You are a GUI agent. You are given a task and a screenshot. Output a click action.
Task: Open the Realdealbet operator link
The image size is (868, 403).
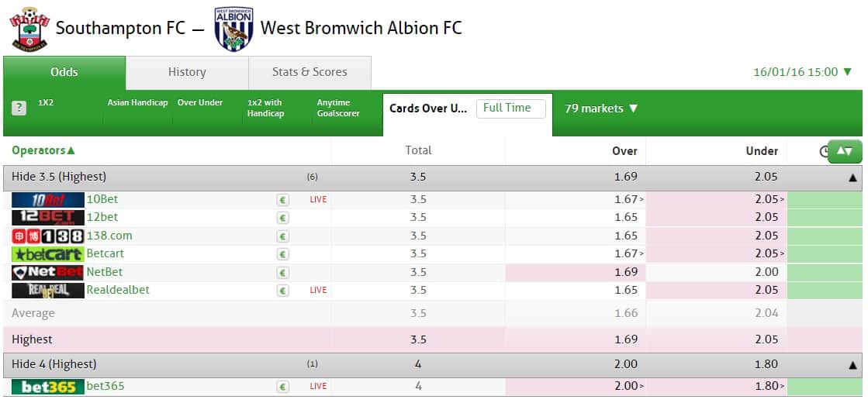pos(118,290)
